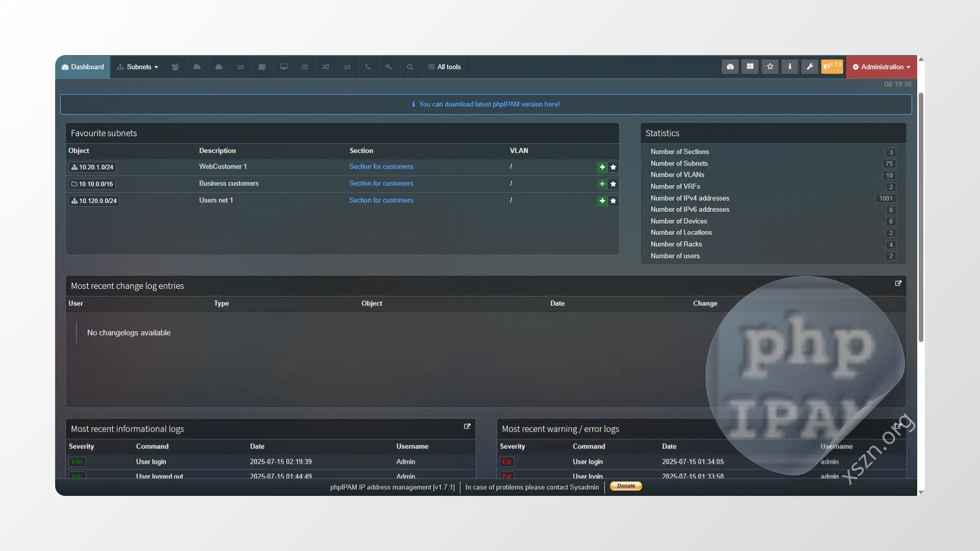Click the wrench tools button at top right

[x=810, y=67]
